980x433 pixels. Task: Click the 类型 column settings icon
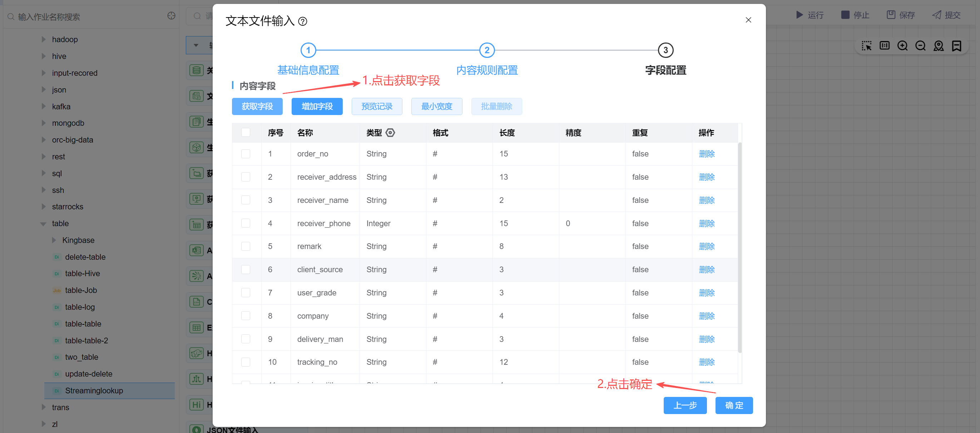(390, 133)
